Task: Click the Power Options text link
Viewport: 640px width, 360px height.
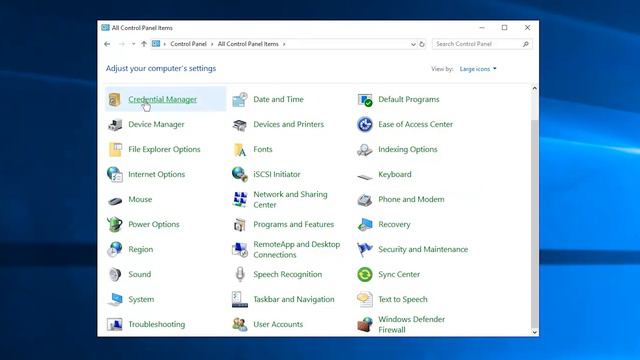Action: click(153, 224)
